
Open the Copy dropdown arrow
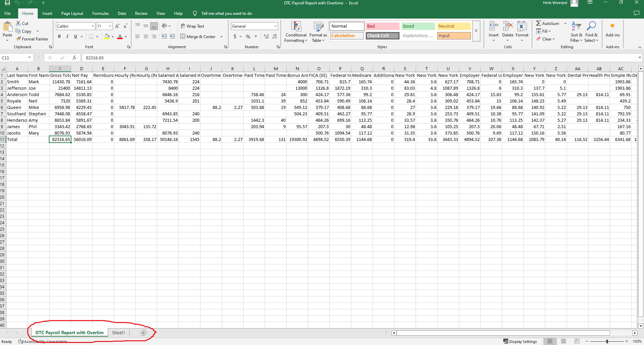(x=37, y=31)
